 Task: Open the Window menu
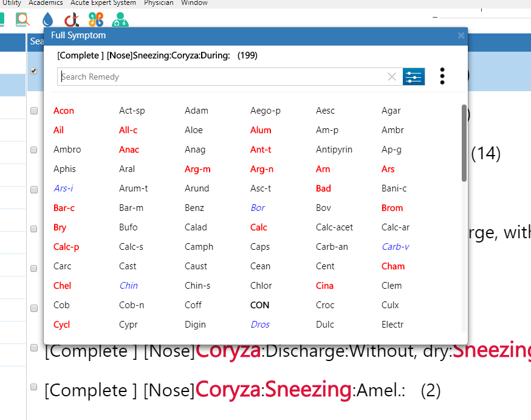[194, 3]
